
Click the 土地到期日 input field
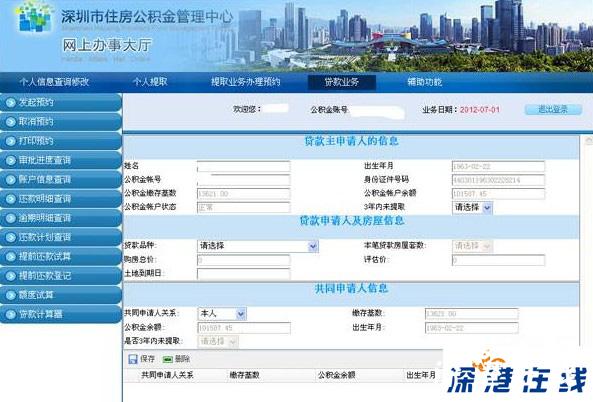coord(244,274)
